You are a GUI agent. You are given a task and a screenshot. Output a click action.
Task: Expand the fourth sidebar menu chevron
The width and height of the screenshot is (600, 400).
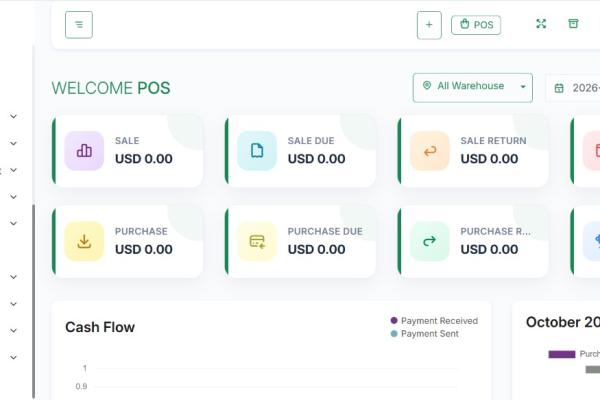tap(13, 197)
